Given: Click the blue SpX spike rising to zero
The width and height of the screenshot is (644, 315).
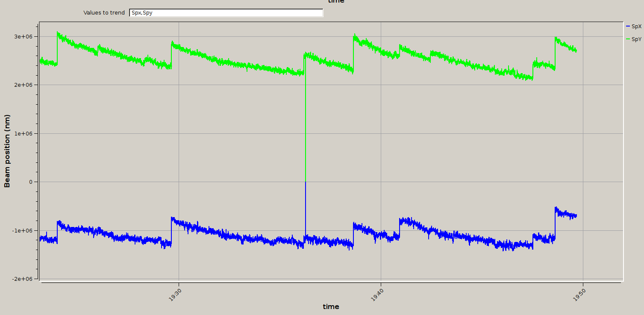Looking at the screenshot, I should coord(305,209).
